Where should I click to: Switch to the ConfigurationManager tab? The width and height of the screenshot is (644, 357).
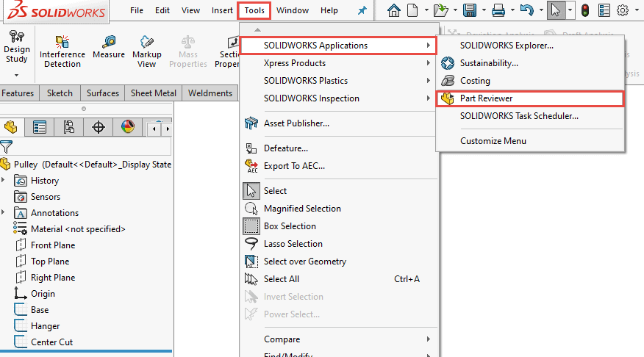point(68,127)
